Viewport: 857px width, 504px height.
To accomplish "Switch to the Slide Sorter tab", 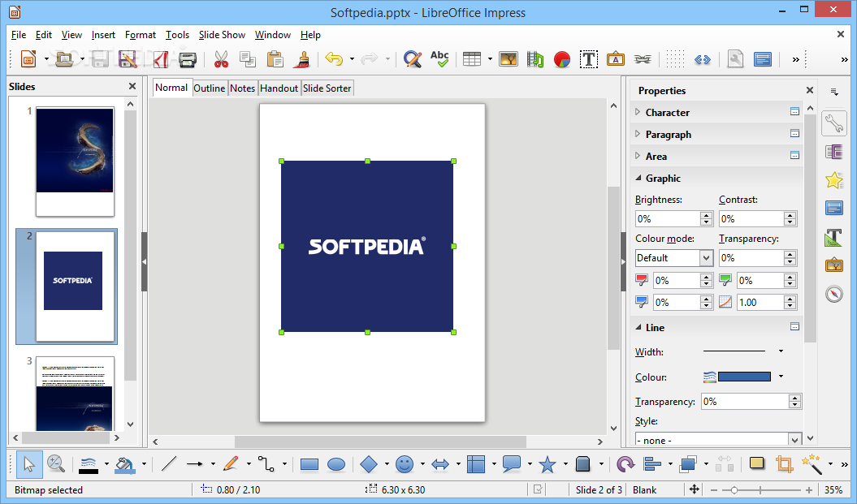I will pos(327,88).
